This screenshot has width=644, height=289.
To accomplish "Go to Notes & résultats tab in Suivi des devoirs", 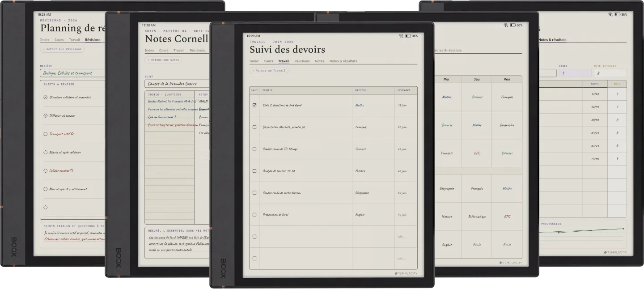I will point(343,61).
